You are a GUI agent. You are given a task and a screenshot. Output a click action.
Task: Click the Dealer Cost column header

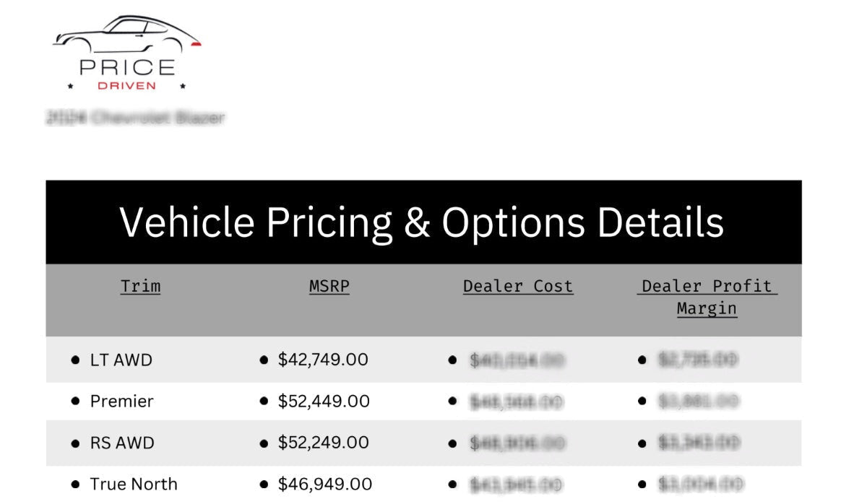[x=518, y=286]
